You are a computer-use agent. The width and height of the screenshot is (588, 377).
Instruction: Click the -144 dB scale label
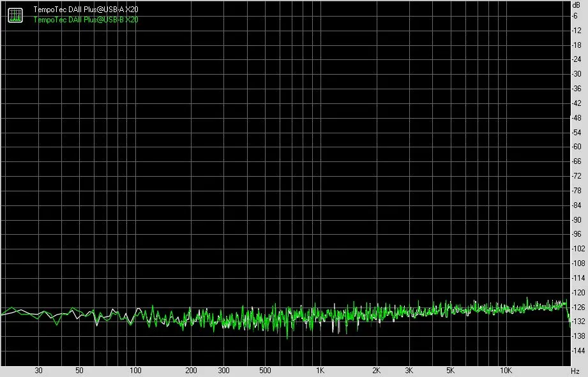pos(578,351)
